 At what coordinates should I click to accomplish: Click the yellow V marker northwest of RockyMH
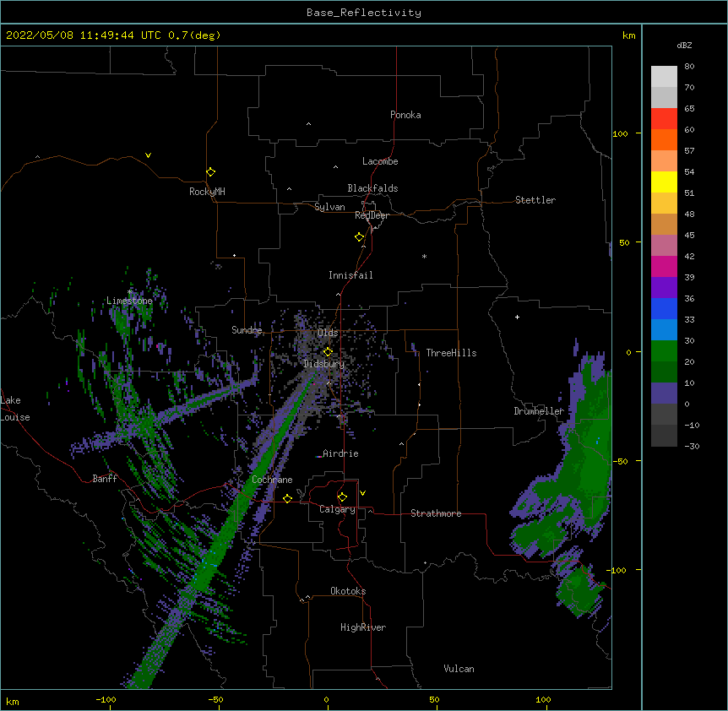(148, 155)
